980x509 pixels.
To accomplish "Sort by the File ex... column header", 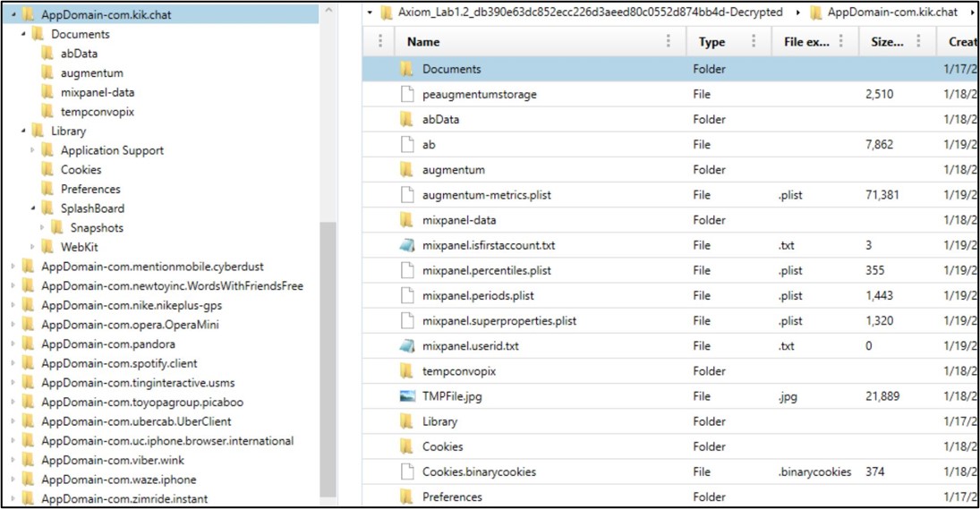I will [x=806, y=41].
